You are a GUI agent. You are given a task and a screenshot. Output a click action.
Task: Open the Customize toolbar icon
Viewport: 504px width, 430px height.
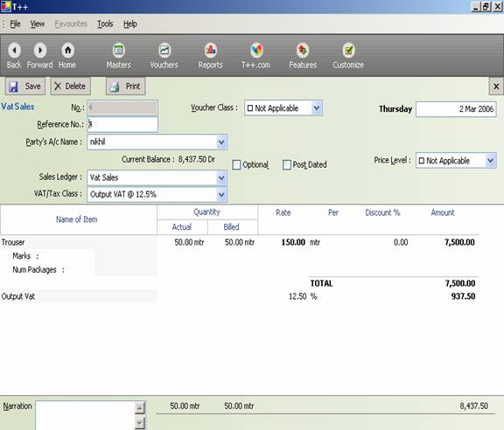pyautogui.click(x=348, y=50)
